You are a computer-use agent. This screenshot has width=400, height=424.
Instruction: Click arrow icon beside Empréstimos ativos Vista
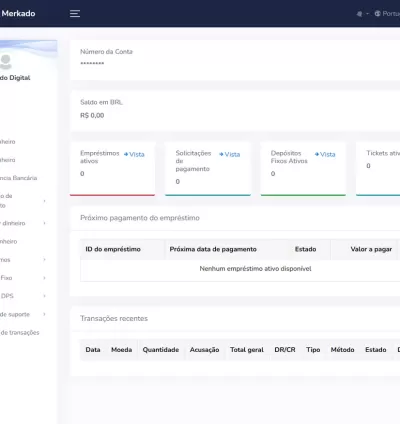coord(126,154)
